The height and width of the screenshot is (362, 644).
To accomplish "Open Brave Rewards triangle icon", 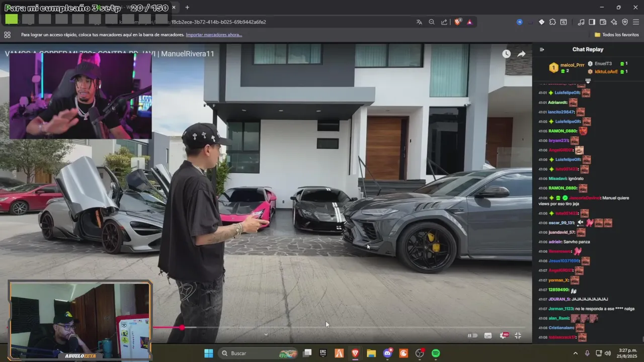I will coord(469,22).
